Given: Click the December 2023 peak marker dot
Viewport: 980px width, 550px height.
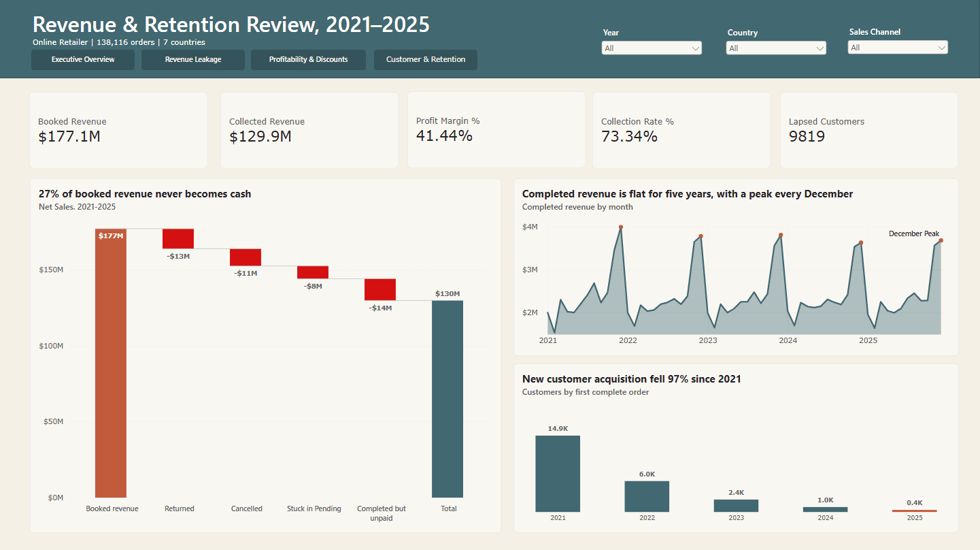Looking at the screenshot, I should (x=781, y=235).
